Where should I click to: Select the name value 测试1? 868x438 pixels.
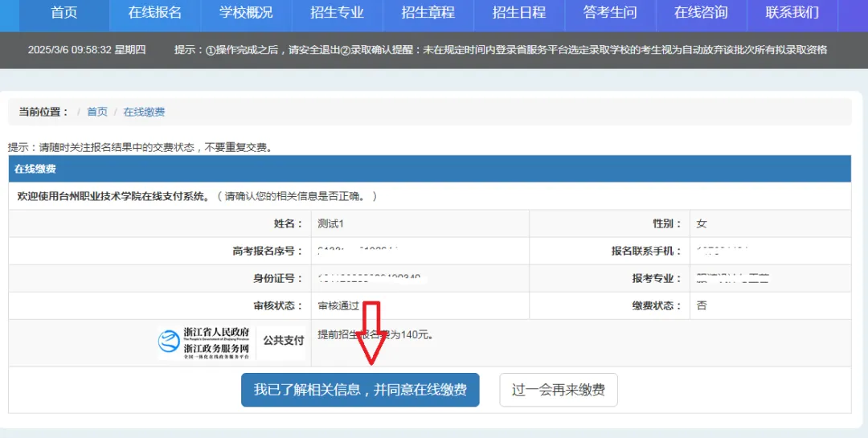click(x=330, y=223)
